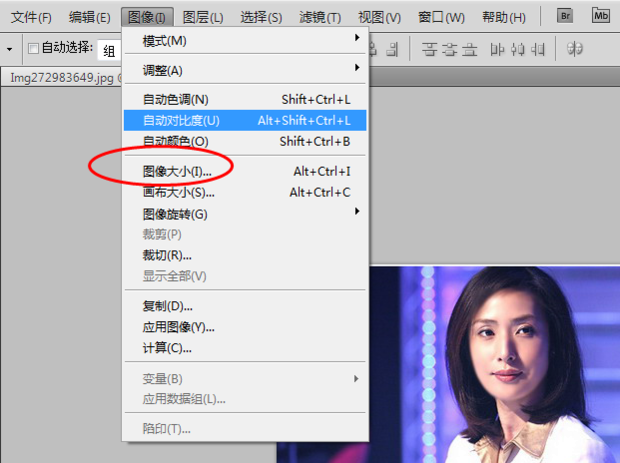Click distribute top edges icon
620x463 pixels.
point(429,49)
